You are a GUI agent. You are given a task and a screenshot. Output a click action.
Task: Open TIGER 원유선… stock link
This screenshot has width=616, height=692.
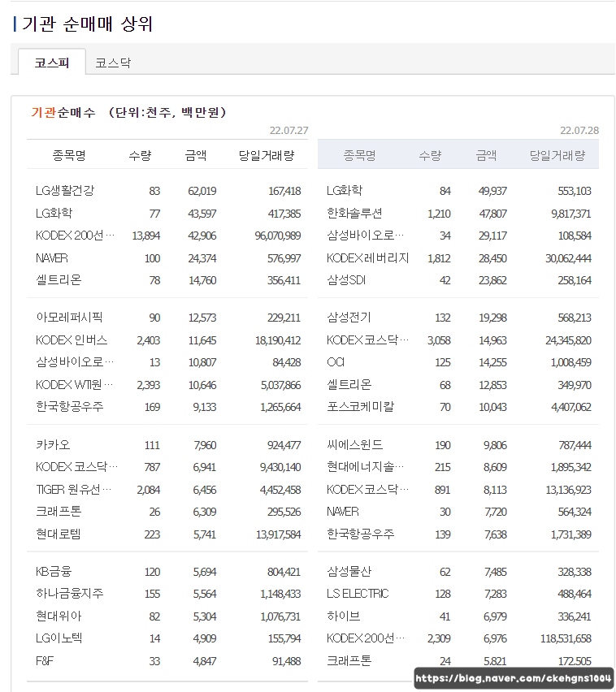(x=73, y=490)
